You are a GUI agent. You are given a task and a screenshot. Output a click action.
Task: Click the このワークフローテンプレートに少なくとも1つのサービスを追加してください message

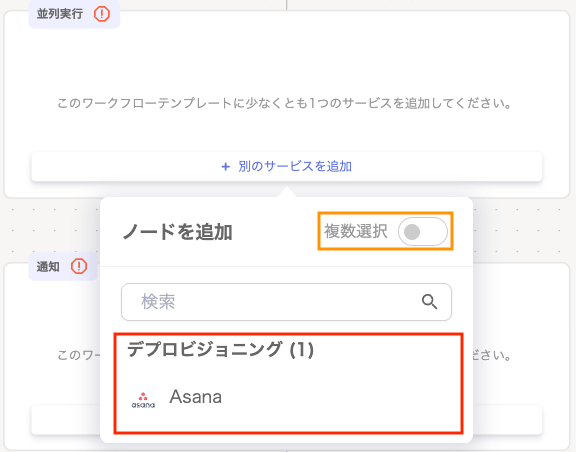[x=284, y=103]
